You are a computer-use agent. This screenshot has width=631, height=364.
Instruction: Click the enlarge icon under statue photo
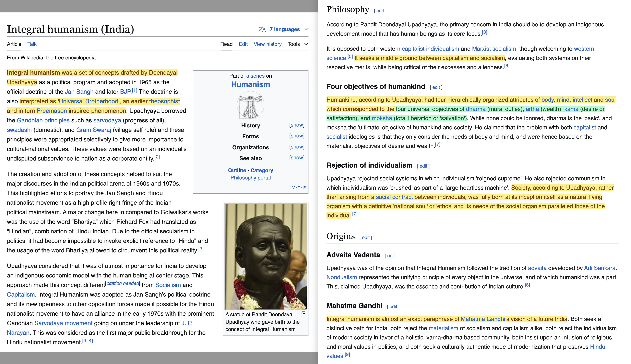tap(303, 313)
